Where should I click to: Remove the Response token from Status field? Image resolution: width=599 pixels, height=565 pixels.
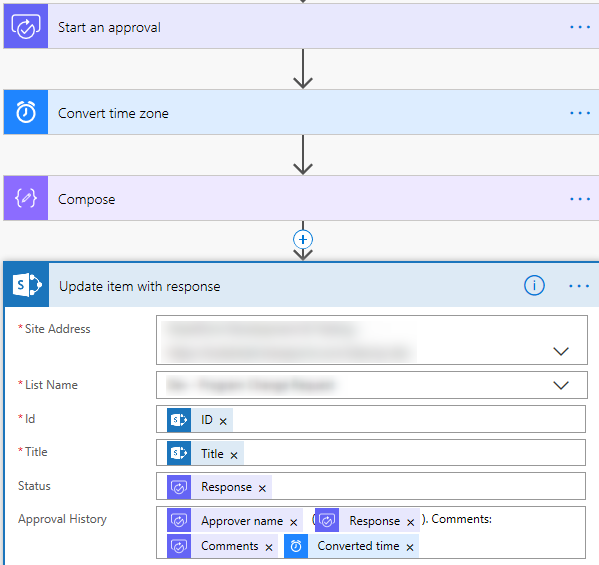262,489
